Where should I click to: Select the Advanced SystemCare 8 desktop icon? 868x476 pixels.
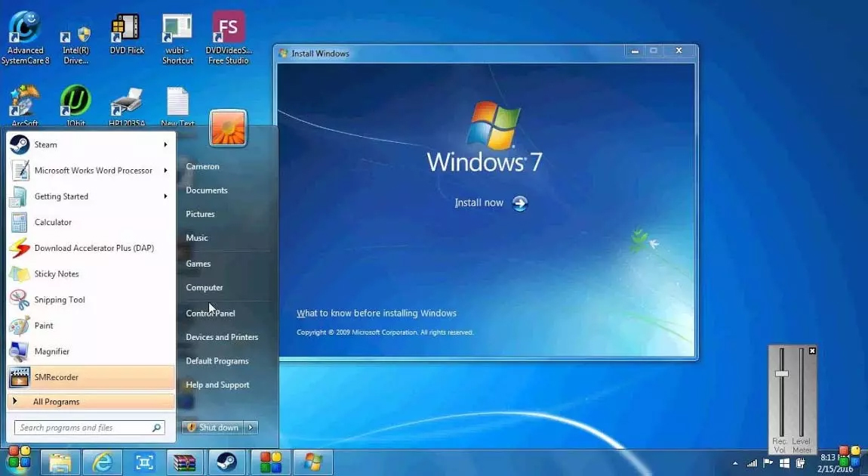tap(25, 30)
